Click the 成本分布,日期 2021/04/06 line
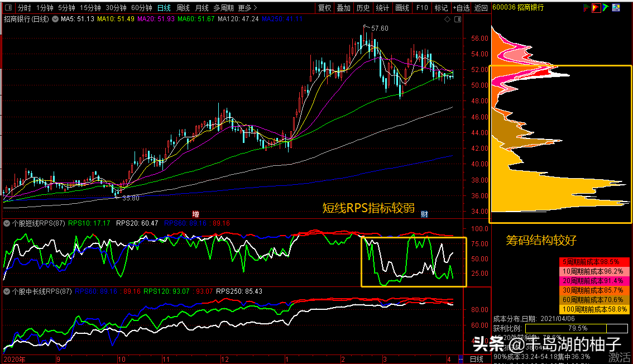Viewport: 633px width, 364px height. click(534, 319)
